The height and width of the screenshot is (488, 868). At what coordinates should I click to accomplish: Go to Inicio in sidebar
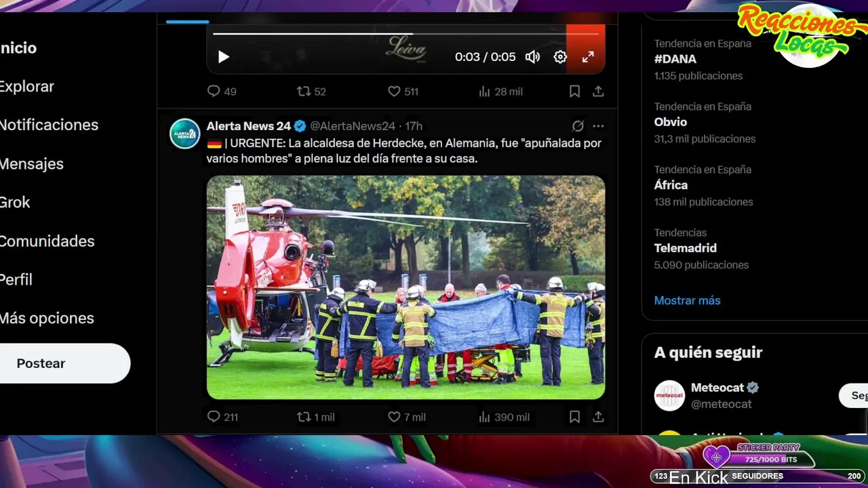coord(18,48)
